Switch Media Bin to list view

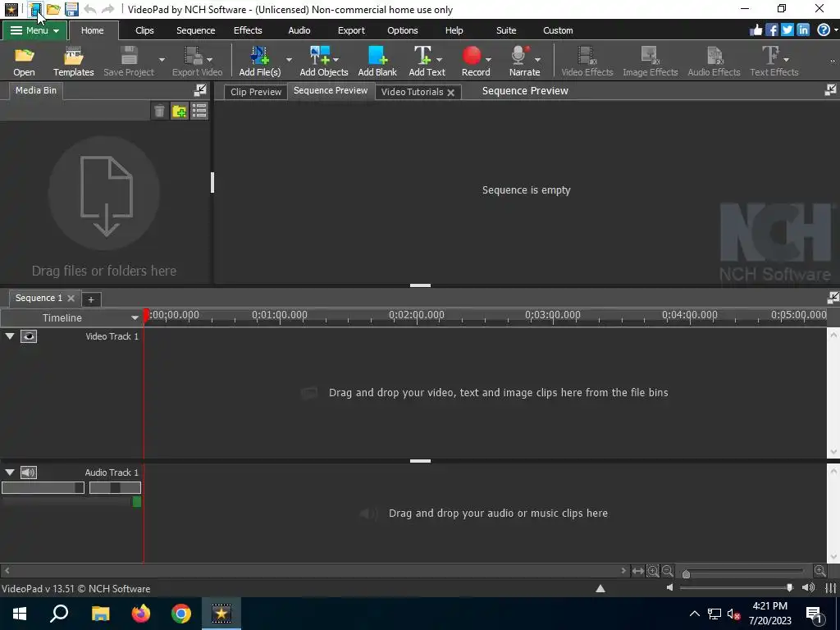[x=199, y=111]
